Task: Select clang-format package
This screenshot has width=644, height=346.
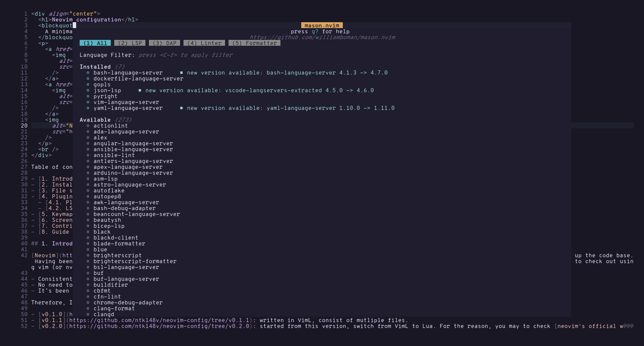Action: coord(114,308)
